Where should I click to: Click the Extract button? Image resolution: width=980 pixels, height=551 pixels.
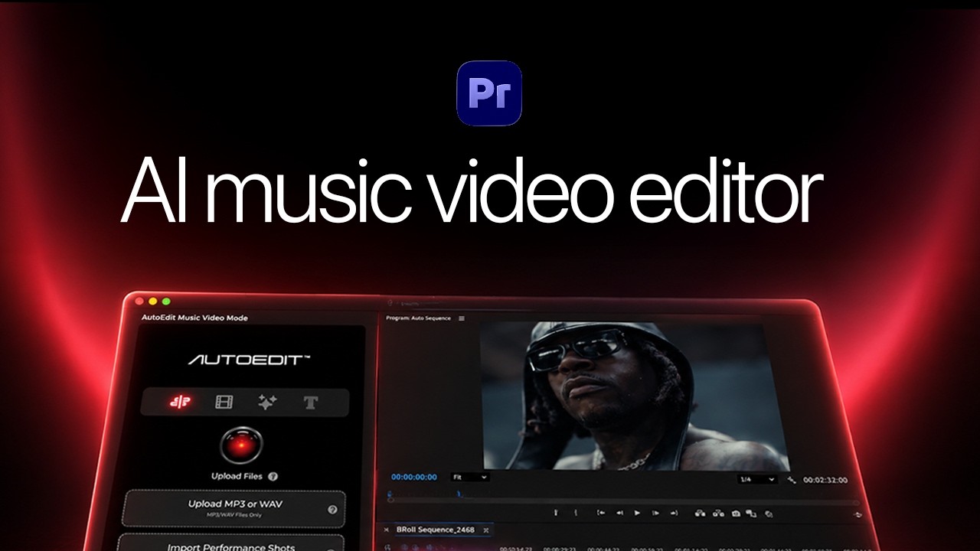point(718,514)
